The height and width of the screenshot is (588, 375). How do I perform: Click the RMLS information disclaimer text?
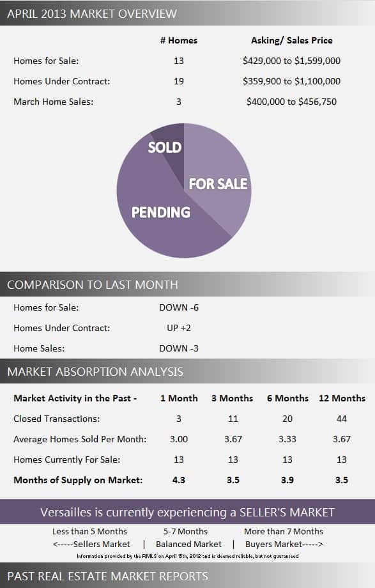click(x=188, y=556)
